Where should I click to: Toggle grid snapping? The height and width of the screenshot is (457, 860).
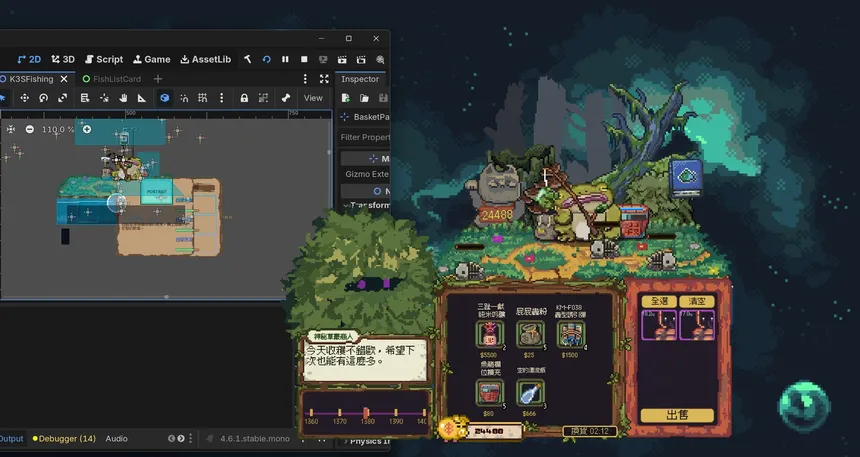click(x=203, y=98)
